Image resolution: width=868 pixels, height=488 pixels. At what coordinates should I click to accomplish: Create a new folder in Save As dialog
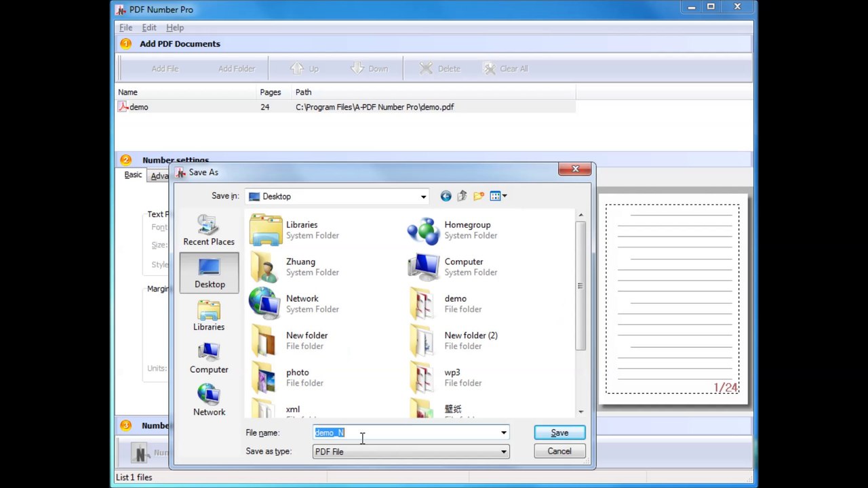click(x=479, y=196)
